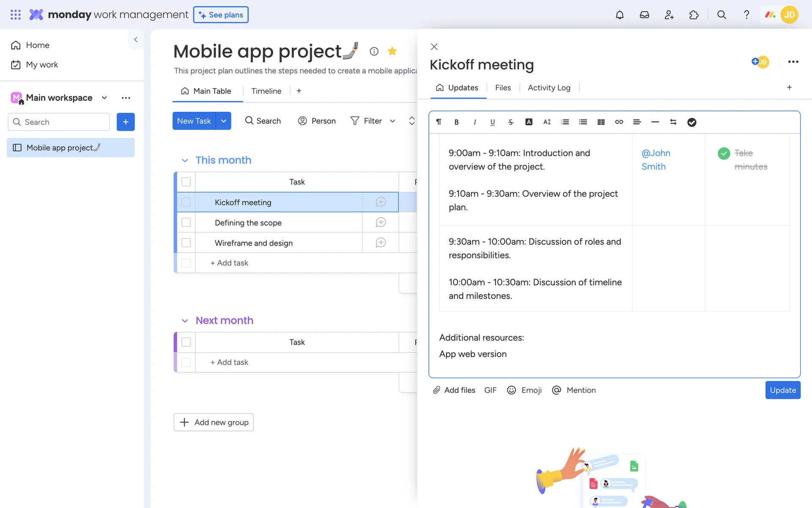This screenshot has height=508, width=812.
Task: Collapse the This month group
Action: (185, 160)
